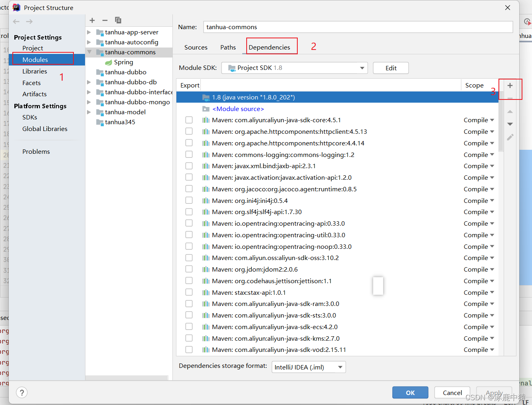The height and width of the screenshot is (405, 532).
Task: Open Global Libraries settings
Action: (x=45, y=129)
